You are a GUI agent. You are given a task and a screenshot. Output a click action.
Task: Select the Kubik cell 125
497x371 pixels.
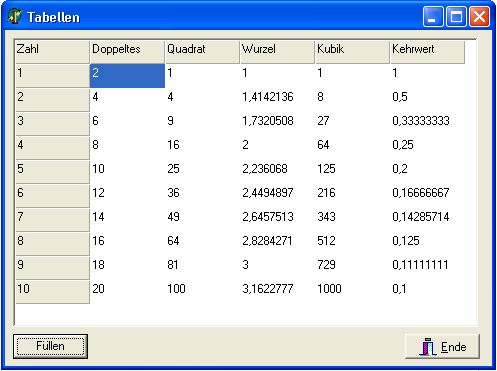(352, 172)
